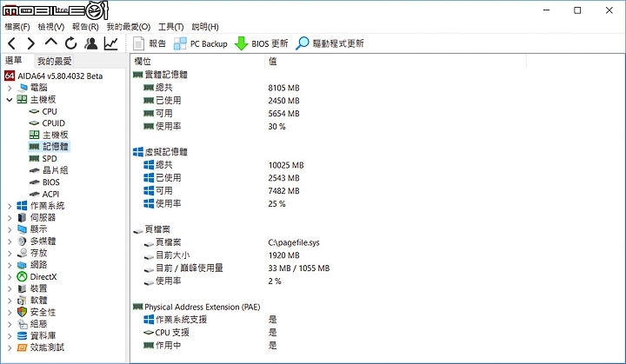Viewport: 626px width, 364px height.
Task: Expand the 網路 tree node
Action: 10,265
